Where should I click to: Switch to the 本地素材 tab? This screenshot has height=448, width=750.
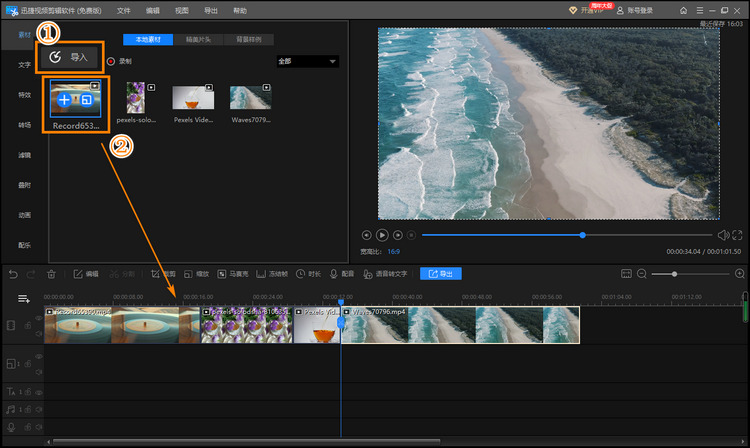pyautogui.click(x=148, y=39)
